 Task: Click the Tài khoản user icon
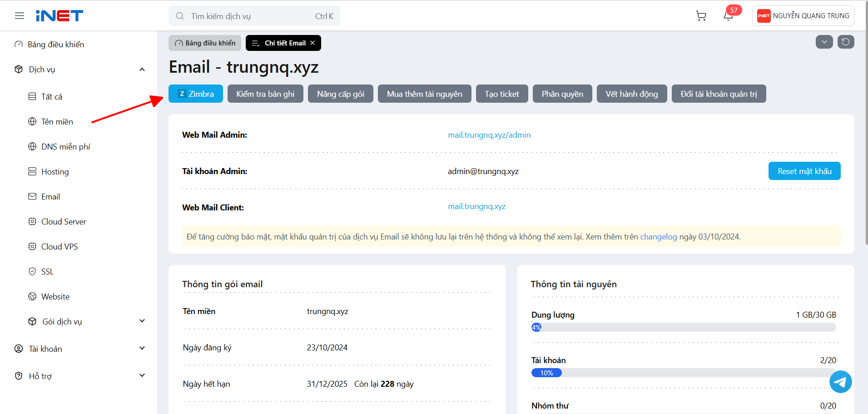coord(19,349)
